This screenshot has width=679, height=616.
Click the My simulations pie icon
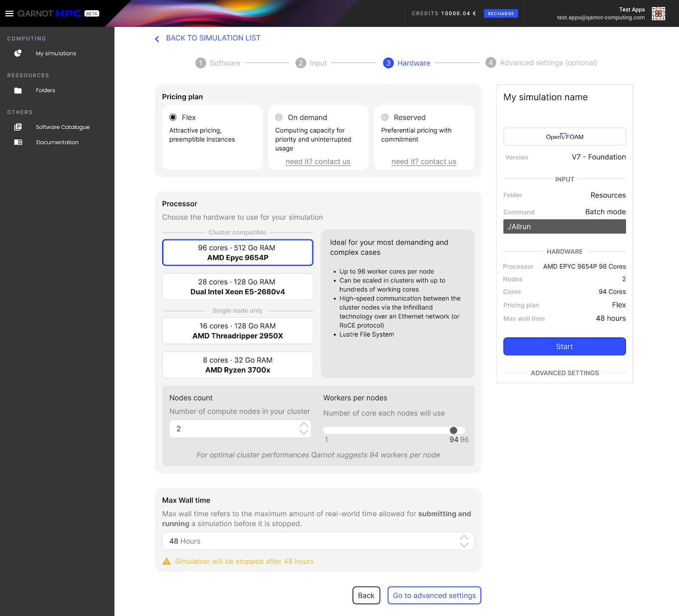[18, 53]
